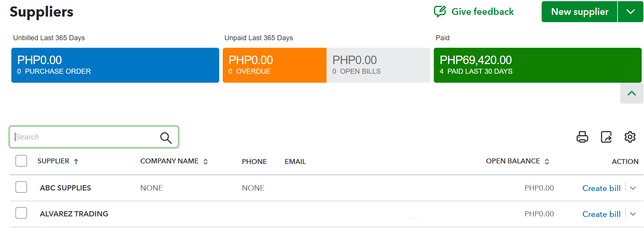Image resolution: width=644 pixels, height=233 pixels.
Task: Focus the supplier Search field
Action: (86, 137)
